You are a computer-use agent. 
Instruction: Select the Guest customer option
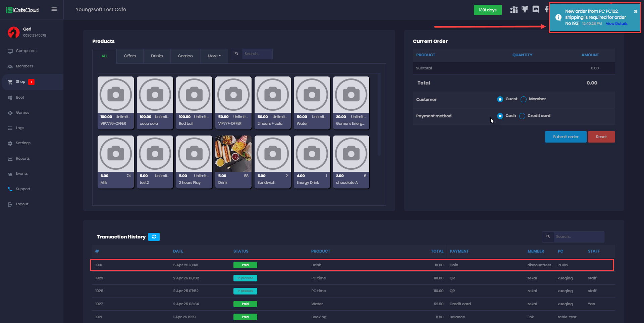[x=500, y=99]
